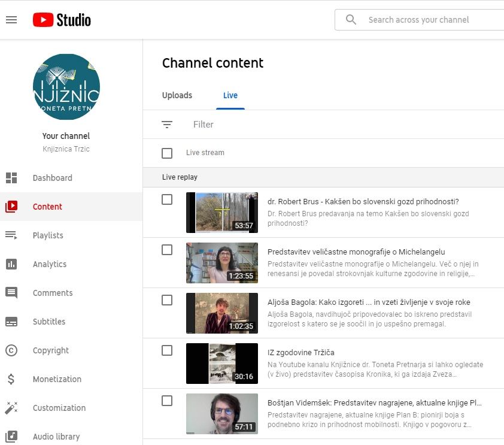504x445 pixels.
Task: Open Comments section icon
Action: coord(11,293)
